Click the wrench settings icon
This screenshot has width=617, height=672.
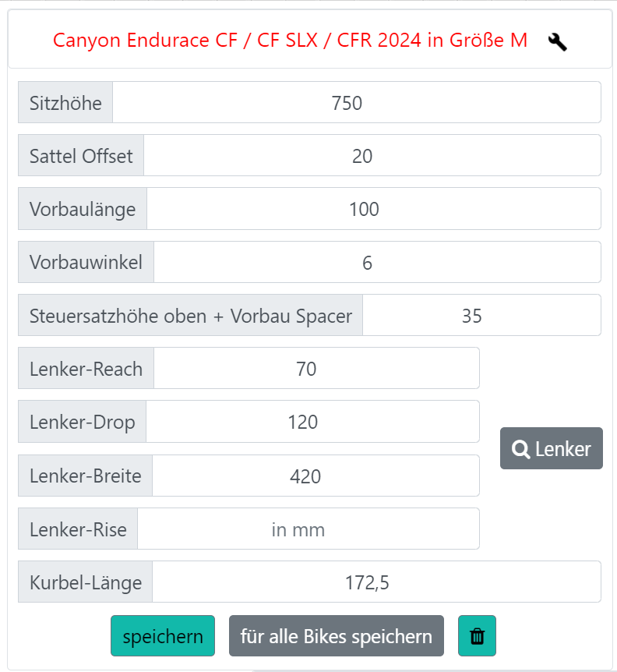point(557,41)
